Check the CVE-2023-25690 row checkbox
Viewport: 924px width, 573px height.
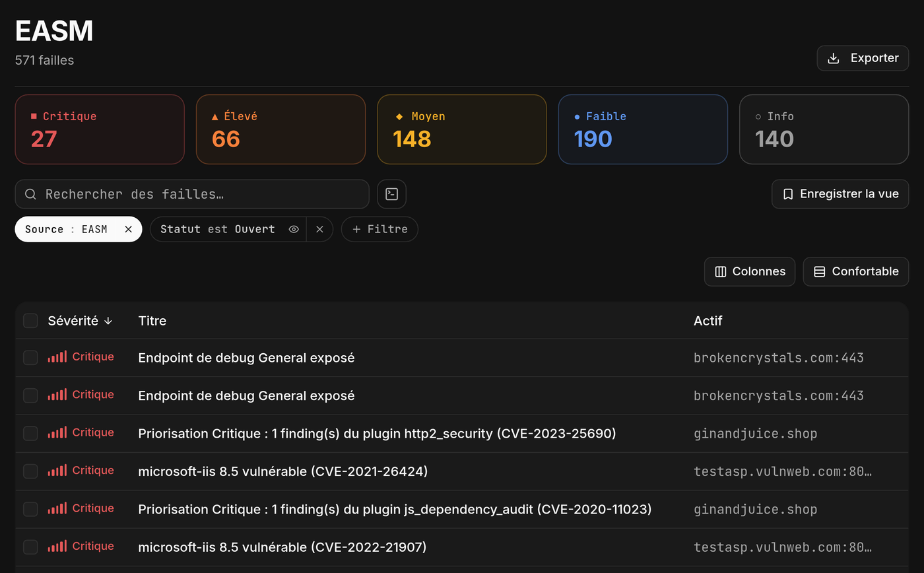click(30, 434)
